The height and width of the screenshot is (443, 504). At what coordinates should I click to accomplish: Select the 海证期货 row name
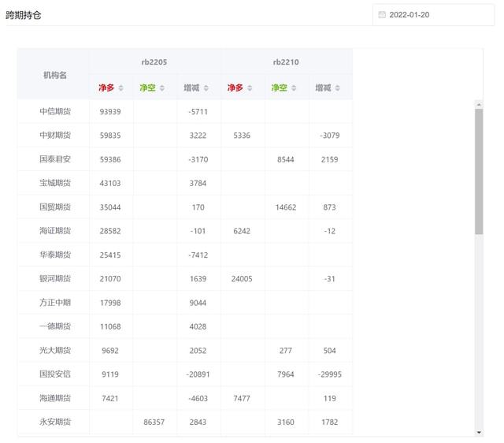[55, 231]
